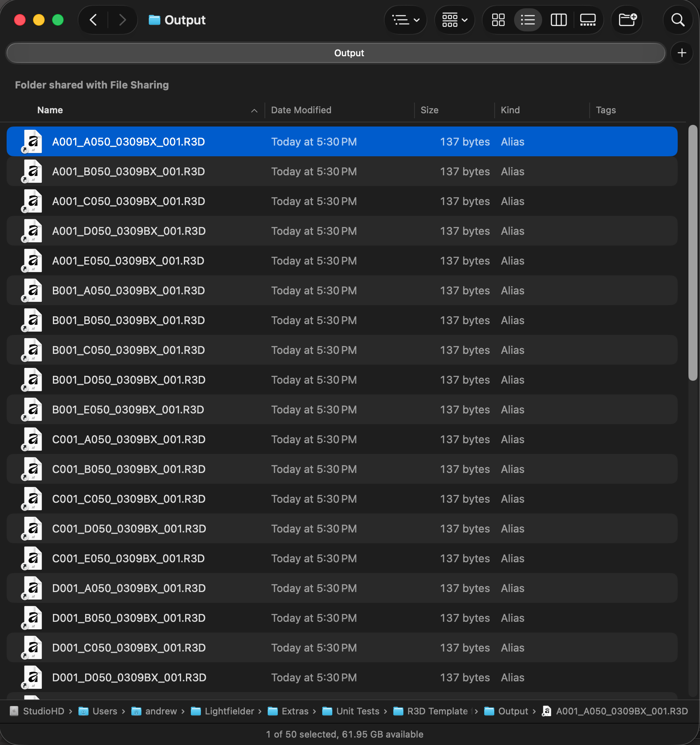Click the vertical scrollbar thumb
The image size is (700, 745).
[x=693, y=252]
